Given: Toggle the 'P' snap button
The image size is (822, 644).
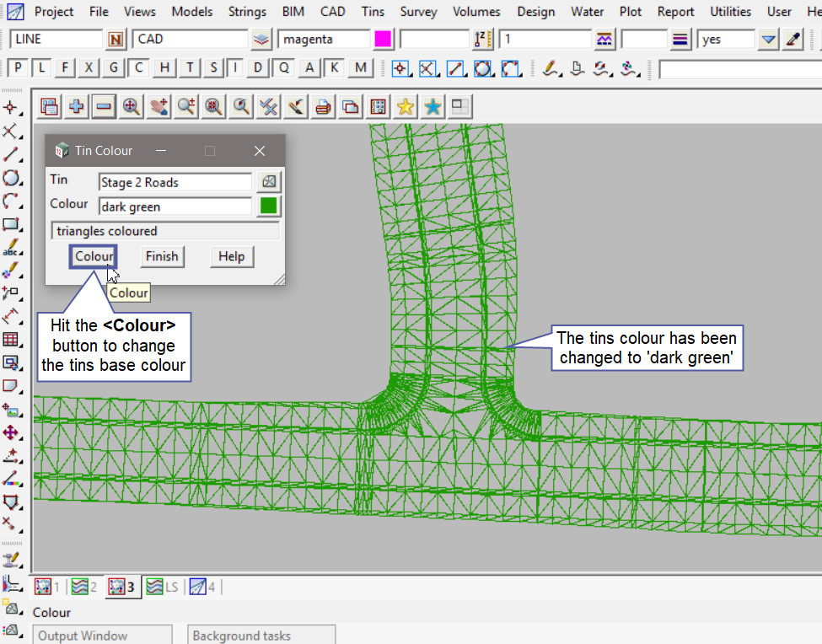Looking at the screenshot, I should pyautogui.click(x=19, y=68).
